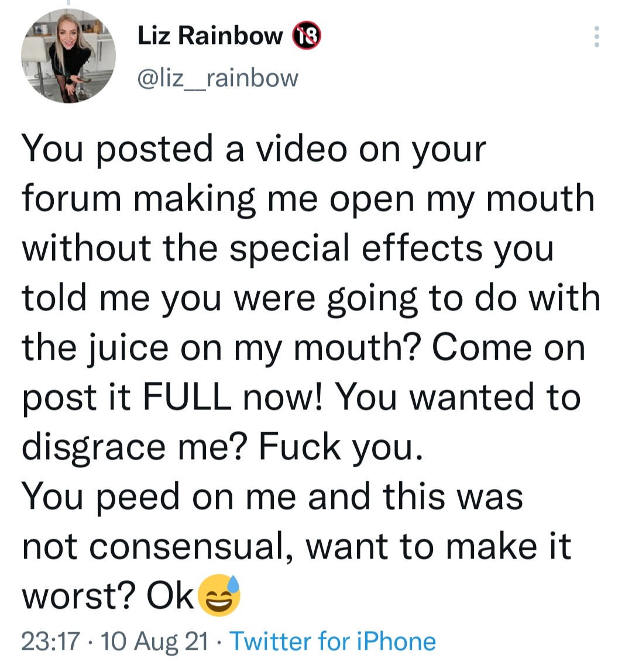Open Liz Rainbow's profile picture
Image resolution: width=632 pixels, height=672 pixels.
(68, 56)
